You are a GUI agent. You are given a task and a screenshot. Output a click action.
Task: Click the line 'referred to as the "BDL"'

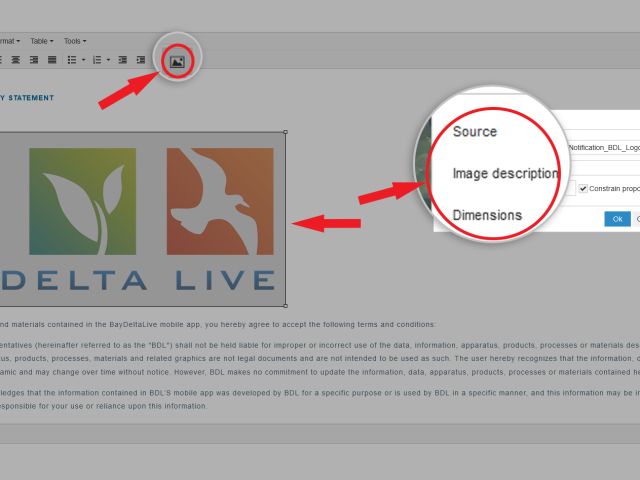tap(320, 345)
